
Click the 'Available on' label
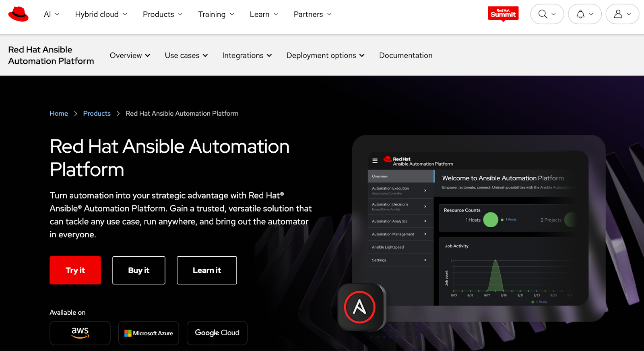(x=68, y=313)
